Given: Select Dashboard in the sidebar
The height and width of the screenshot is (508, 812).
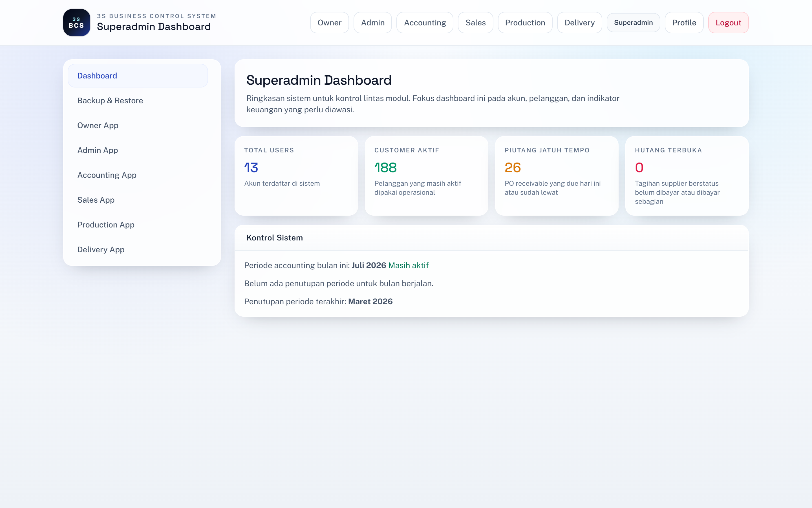Looking at the screenshot, I should point(138,76).
